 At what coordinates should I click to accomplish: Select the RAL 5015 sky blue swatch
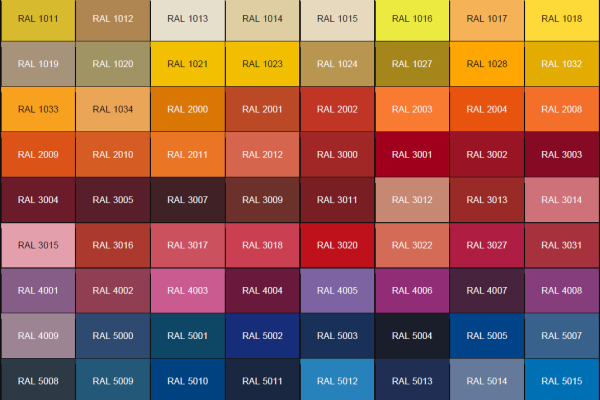click(562, 381)
